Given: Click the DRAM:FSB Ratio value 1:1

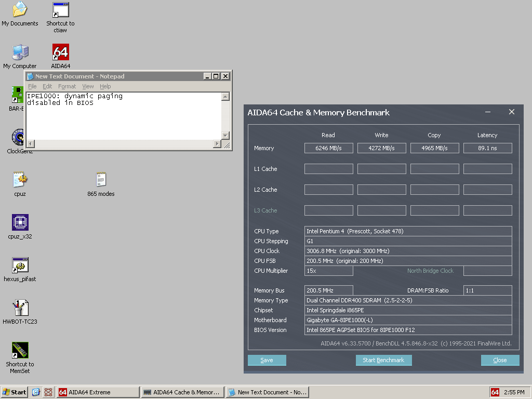Looking at the screenshot, I should click(487, 290).
